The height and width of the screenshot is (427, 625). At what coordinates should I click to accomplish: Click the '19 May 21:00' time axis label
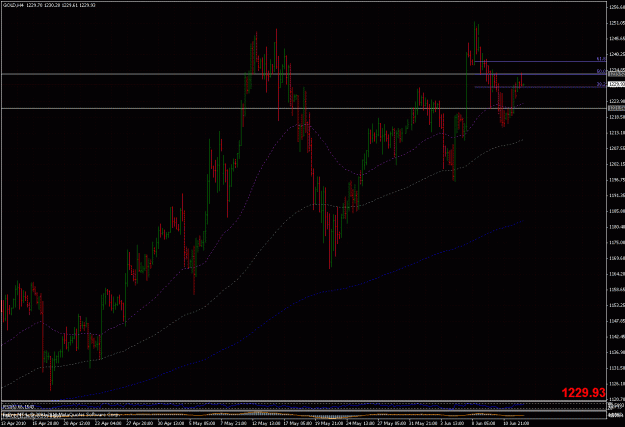pos(329,423)
